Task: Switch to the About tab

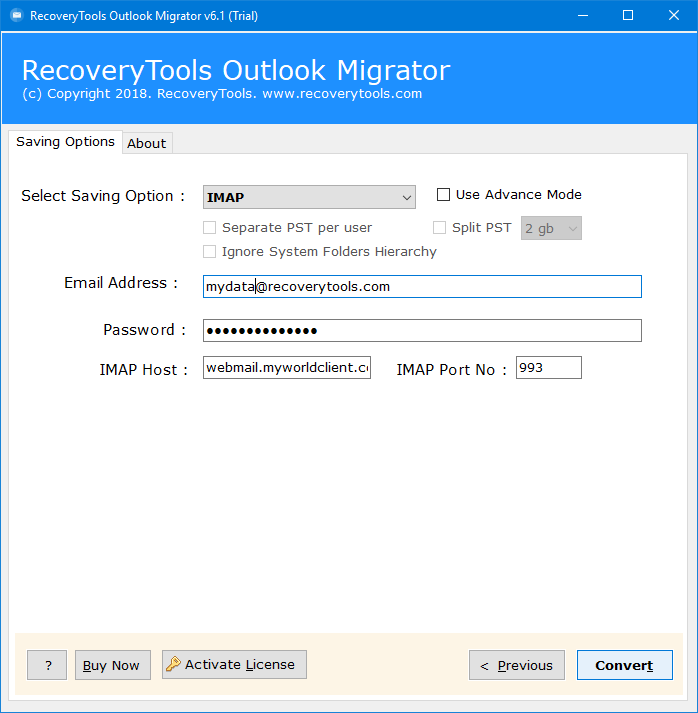Action: tap(146, 144)
